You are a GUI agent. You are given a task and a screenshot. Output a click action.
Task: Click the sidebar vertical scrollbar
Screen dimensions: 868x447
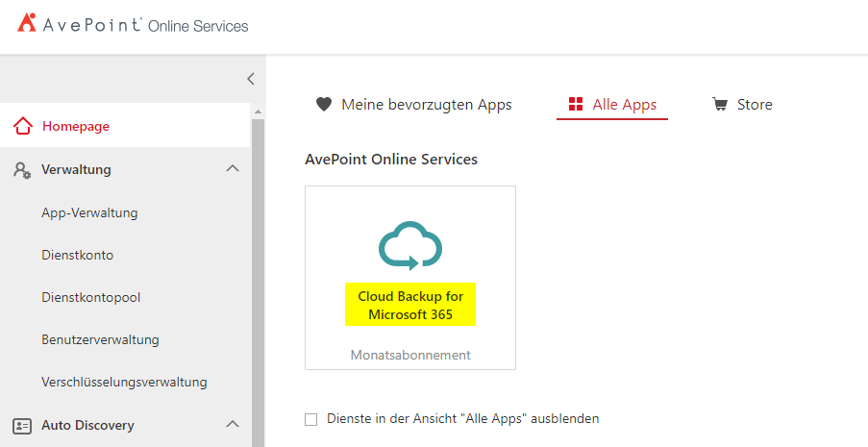pyautogui.click(x=258, y=288)
